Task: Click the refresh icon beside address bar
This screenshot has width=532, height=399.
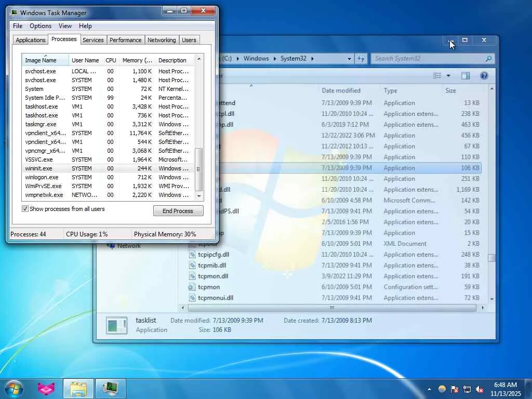Action: [362, 59]
